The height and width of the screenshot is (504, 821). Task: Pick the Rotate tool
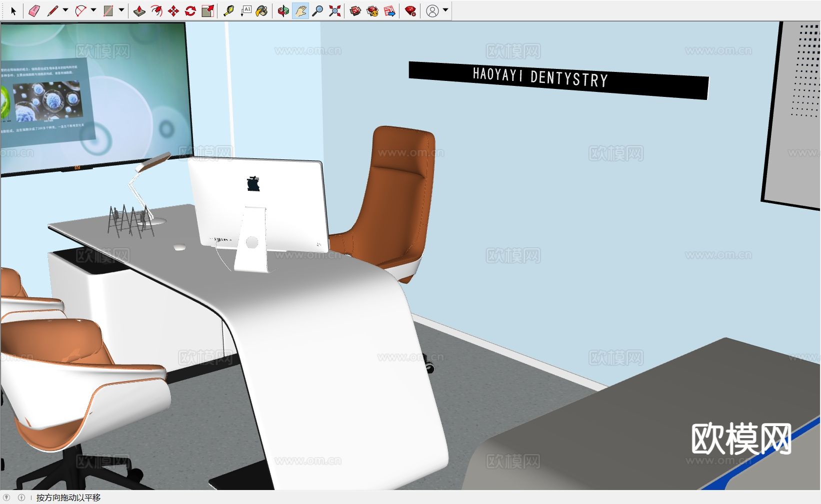coord(190,10)
